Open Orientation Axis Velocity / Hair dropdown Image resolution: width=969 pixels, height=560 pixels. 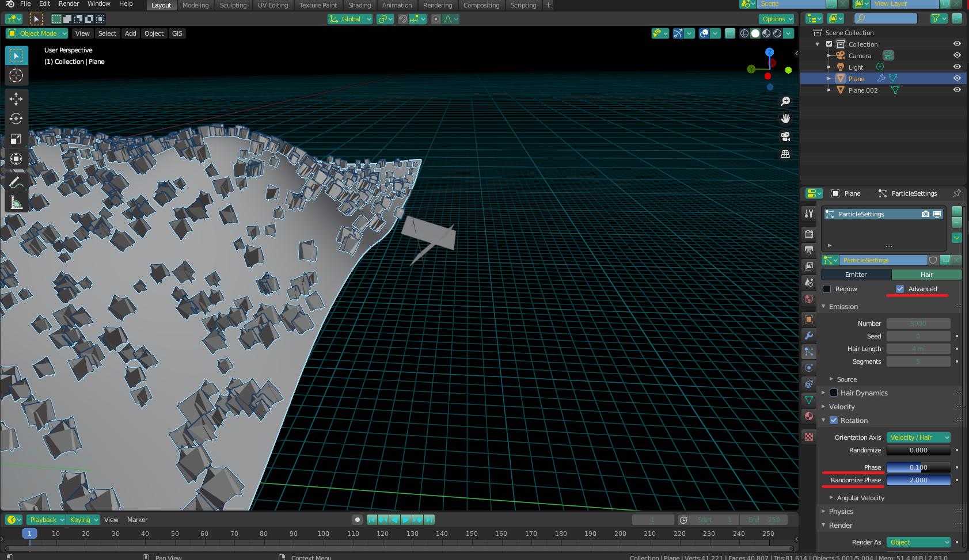918,437
